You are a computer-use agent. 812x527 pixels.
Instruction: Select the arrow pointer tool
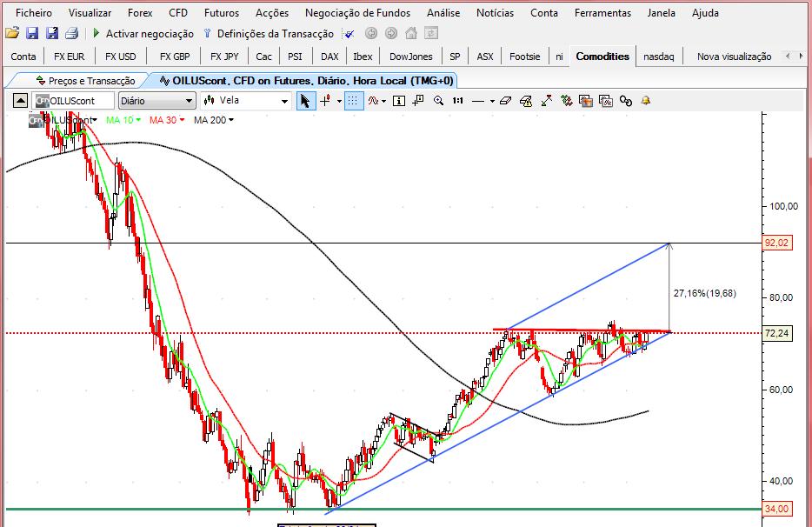pos(305,101)
